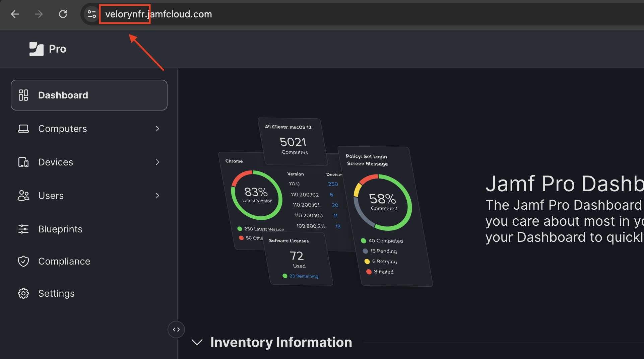Screen dimensions: 644x359
Task: Open Settings in the sidebar
Action: pyautogui.click(x=89, y=293)
